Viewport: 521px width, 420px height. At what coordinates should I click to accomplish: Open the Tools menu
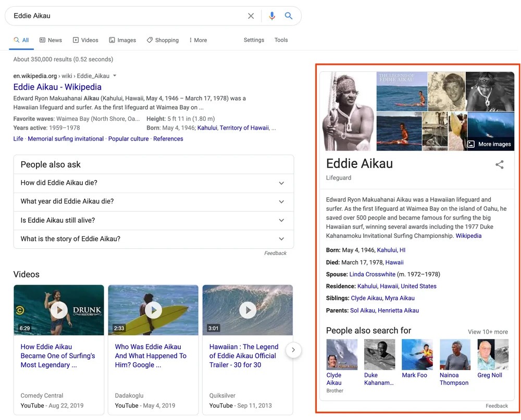click(x=281, y=40)
